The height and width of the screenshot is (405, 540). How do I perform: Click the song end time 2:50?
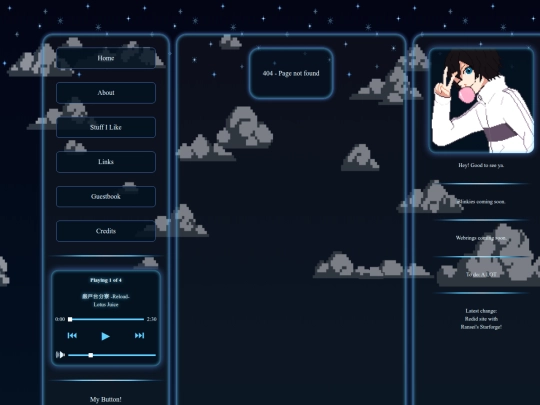tap(152, 319)
